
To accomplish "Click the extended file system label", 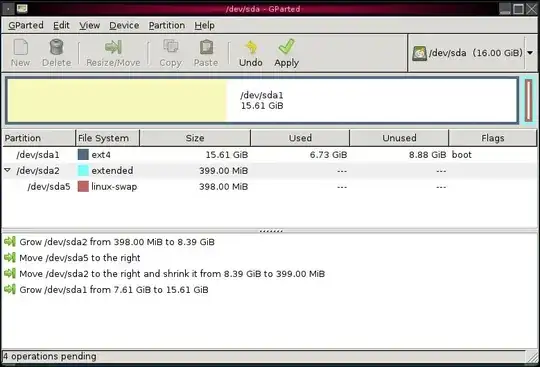I will [112, 170].
